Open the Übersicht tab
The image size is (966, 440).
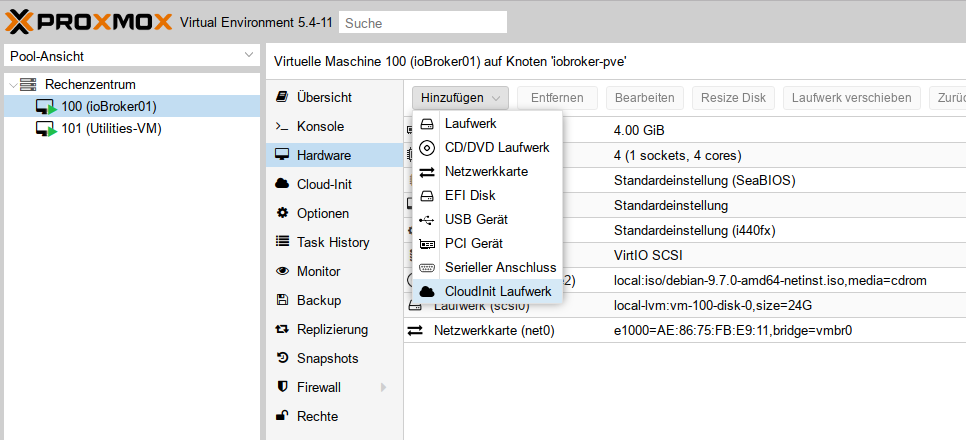point(335,97)
